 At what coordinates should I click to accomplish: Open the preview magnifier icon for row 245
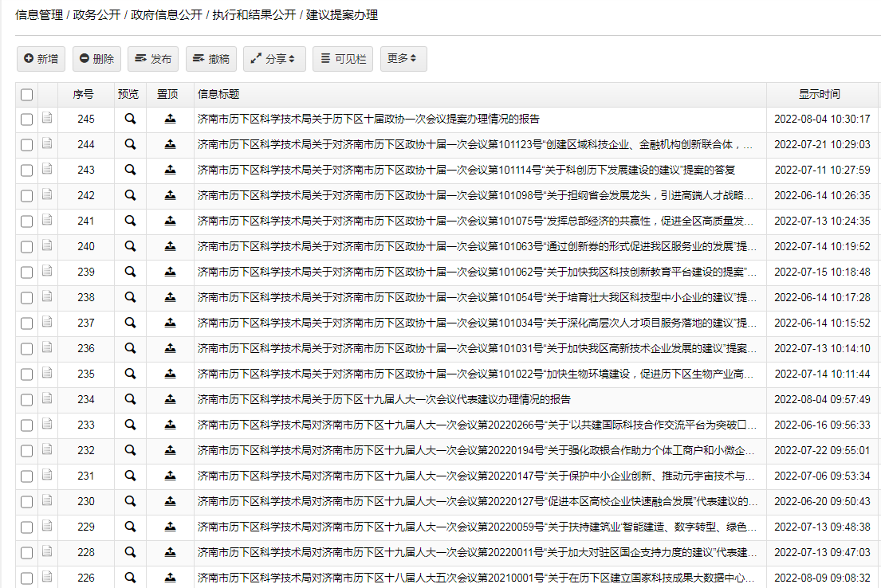(x=129, y=119)
